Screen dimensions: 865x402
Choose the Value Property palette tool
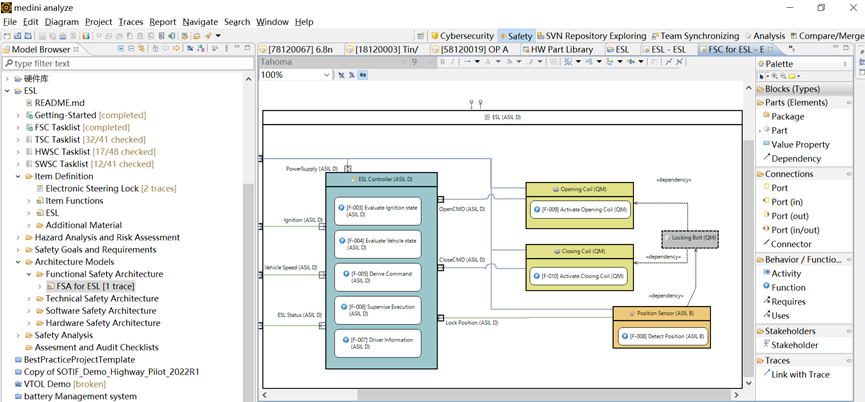796,144
